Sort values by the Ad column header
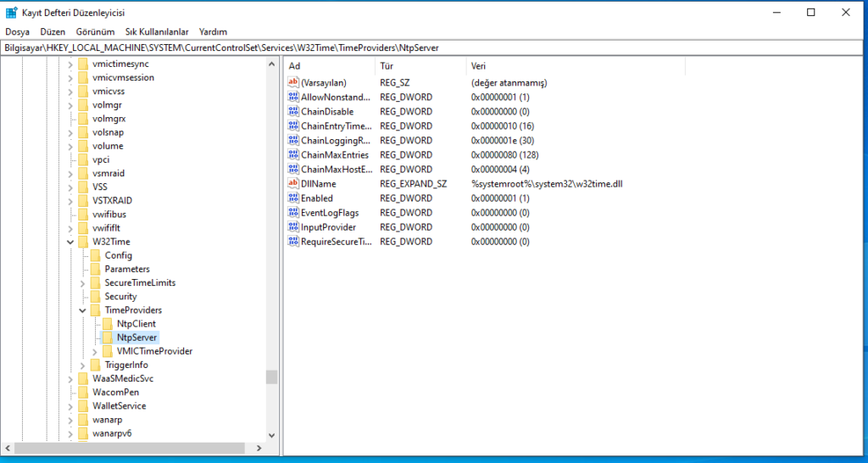The height and width of the screenshot is (463, 868). (329, 65)
